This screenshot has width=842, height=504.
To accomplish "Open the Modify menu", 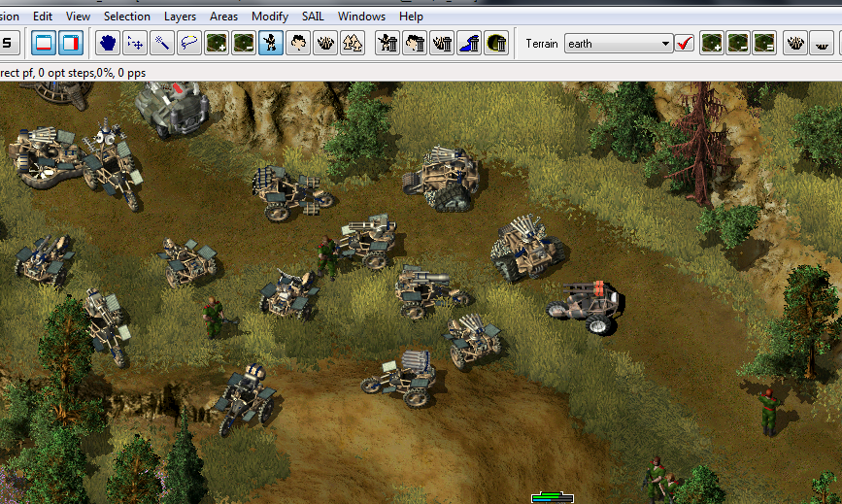I will point(270,17).
